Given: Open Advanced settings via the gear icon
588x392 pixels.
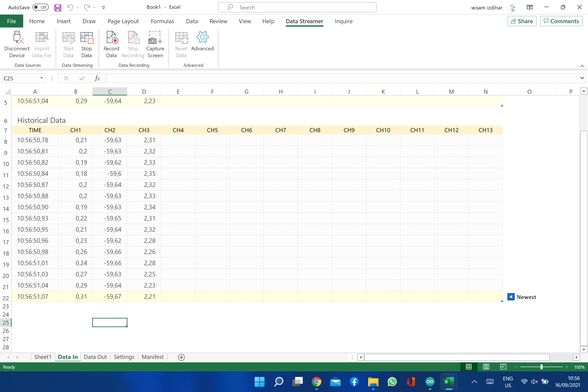Looking at the screenshot, I should (202, 37).
